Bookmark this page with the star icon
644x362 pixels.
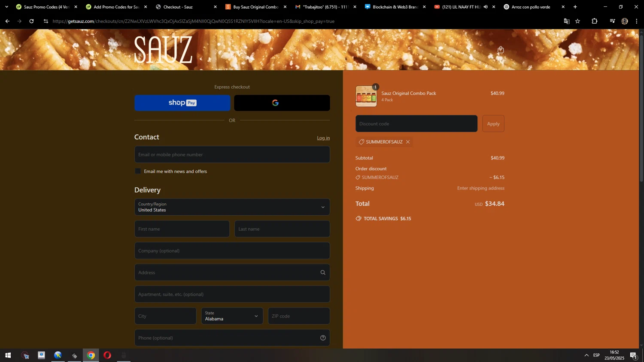point(578,21)
